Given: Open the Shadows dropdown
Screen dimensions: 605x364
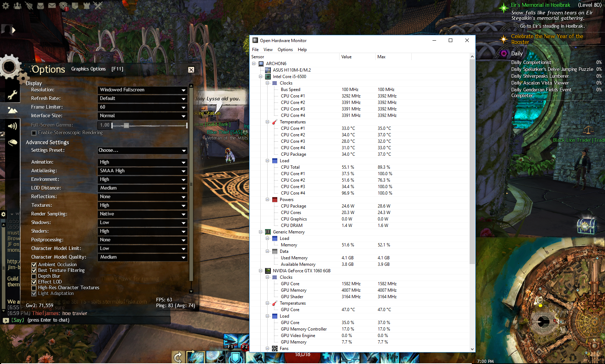Looking at the screenshot, I should [x=143, y=223].
